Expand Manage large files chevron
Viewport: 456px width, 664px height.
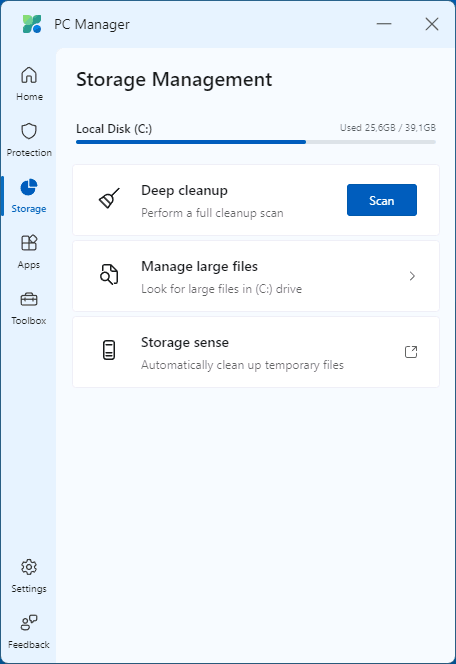pyautogui.click(x=412, y=276)
